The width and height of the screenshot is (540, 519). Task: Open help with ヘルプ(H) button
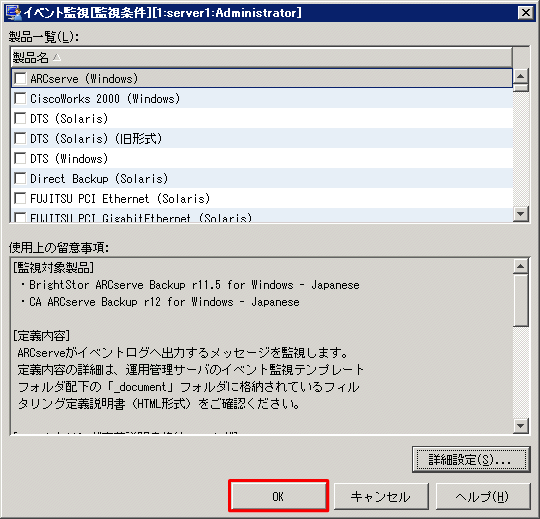[482, 496]
